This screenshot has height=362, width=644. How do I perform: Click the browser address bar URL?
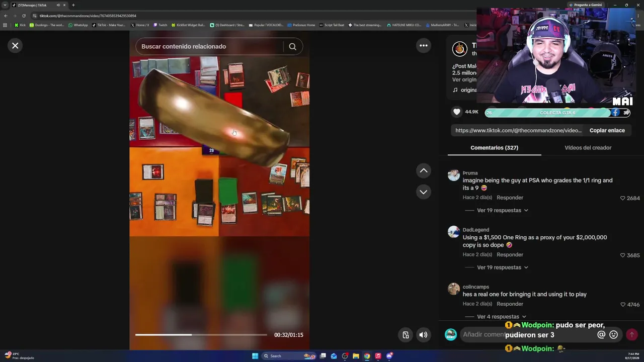tap(88, 16)
